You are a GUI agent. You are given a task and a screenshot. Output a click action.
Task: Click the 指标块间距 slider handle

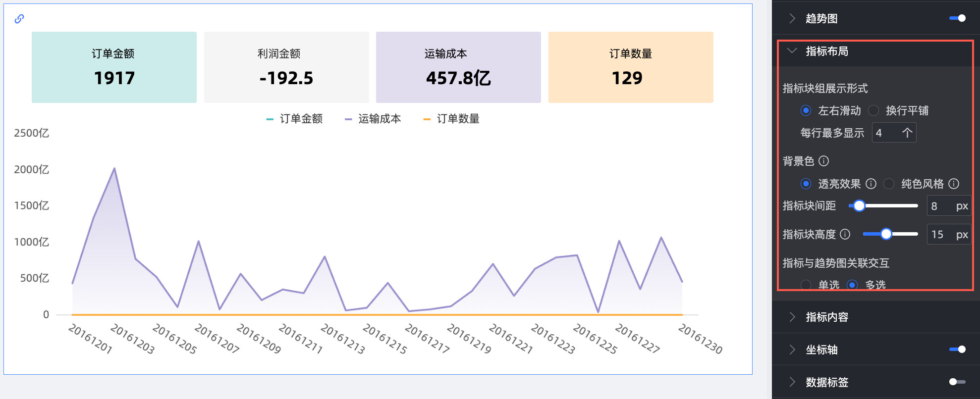click(859, 206)
